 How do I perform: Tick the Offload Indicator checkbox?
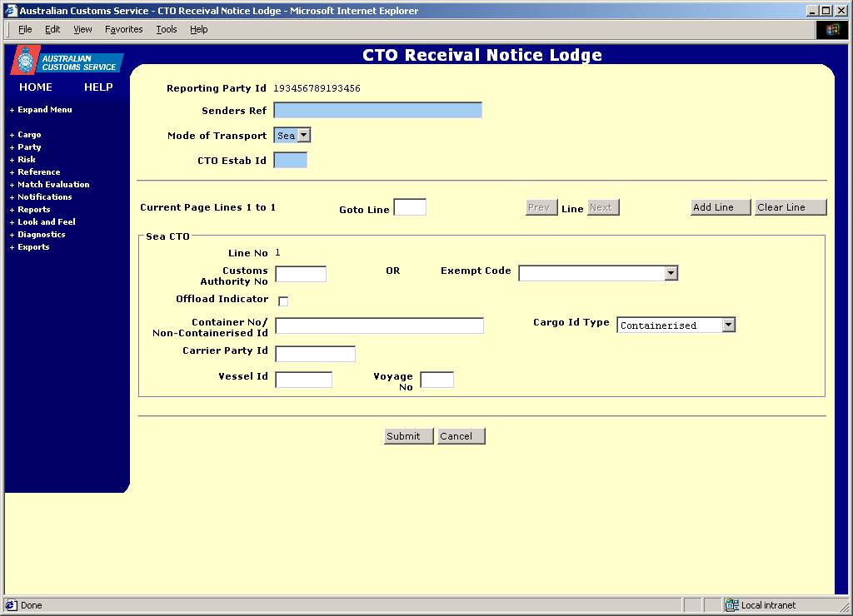[x=283, y=301]
